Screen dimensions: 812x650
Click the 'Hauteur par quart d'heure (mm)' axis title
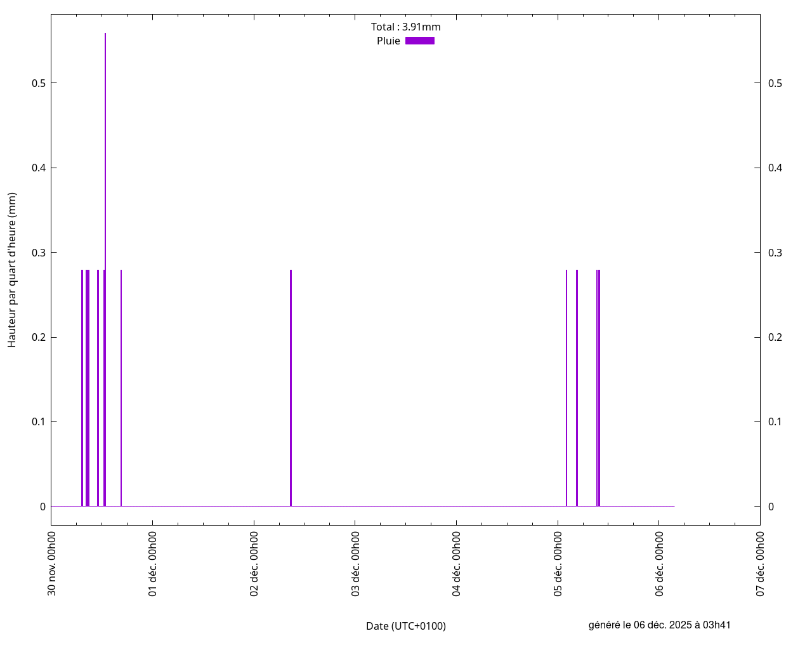tap(12, 270)
